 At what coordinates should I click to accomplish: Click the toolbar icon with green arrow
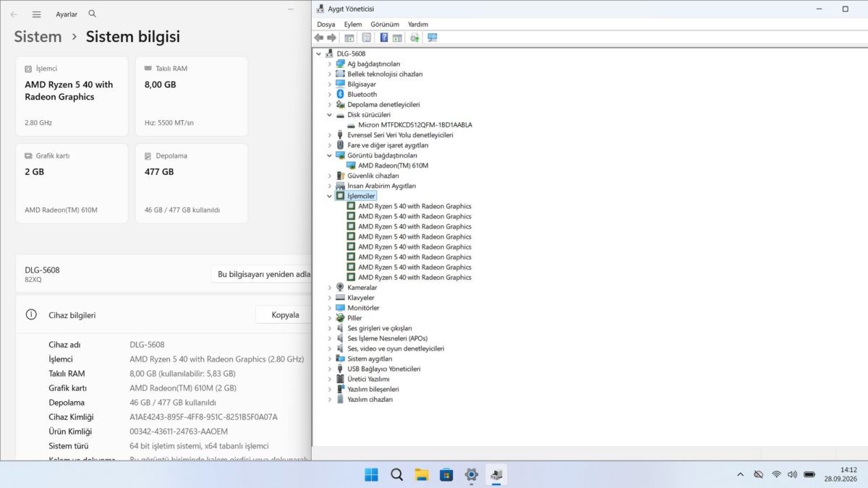[414, 38]
